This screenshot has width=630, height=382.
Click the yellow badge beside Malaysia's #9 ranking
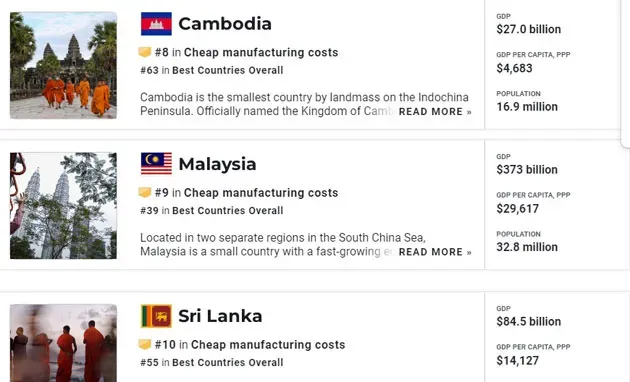(145, 192)
